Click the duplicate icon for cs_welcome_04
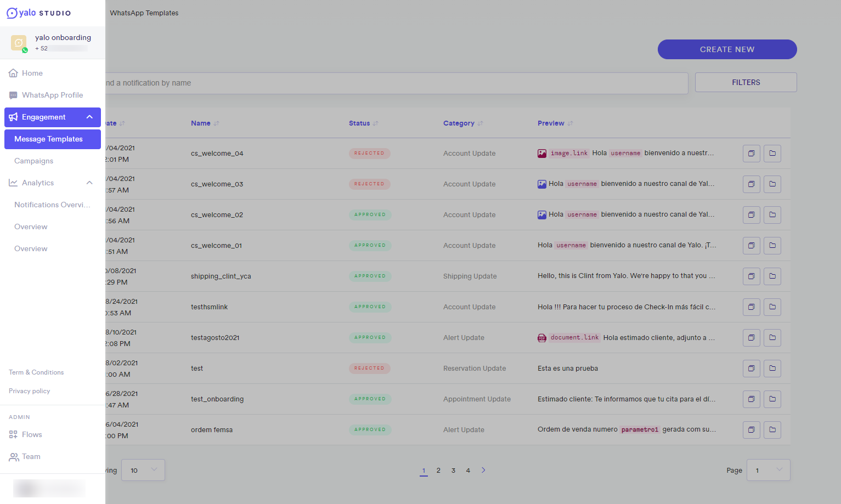841x504 pixels. pos(752,154)
